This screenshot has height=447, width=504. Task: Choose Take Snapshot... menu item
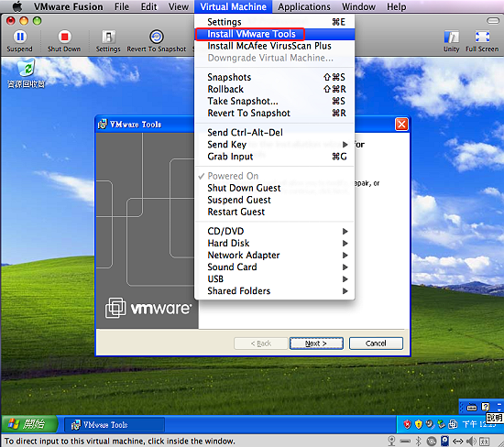pyautogui.click(x=275, y=101)
